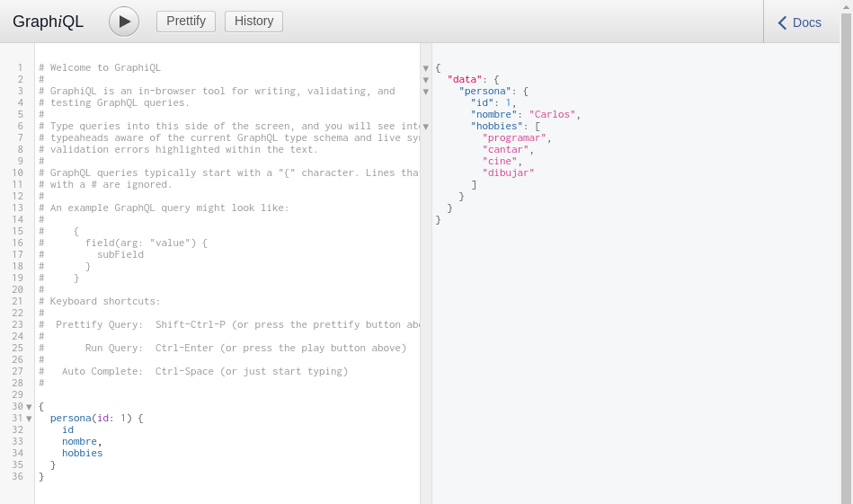Run the query with the play button
This screenshot has width=853, height=504.
point(124,22)
